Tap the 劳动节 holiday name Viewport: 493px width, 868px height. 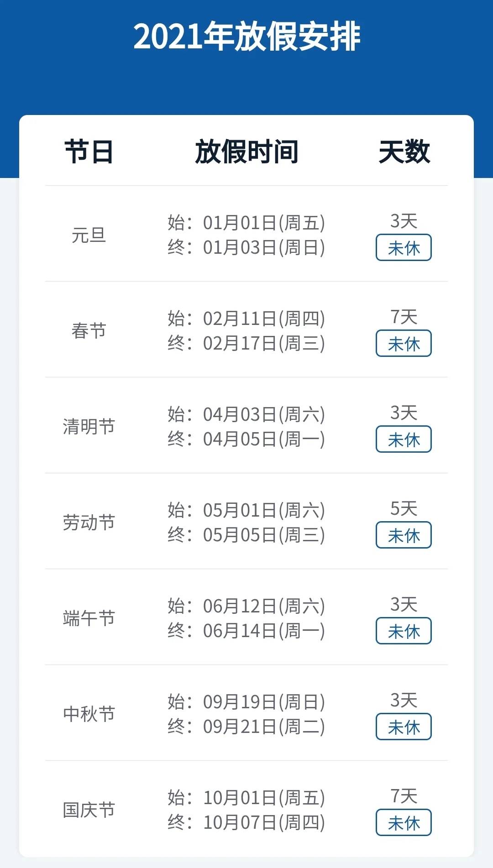[x=89, y=523]
